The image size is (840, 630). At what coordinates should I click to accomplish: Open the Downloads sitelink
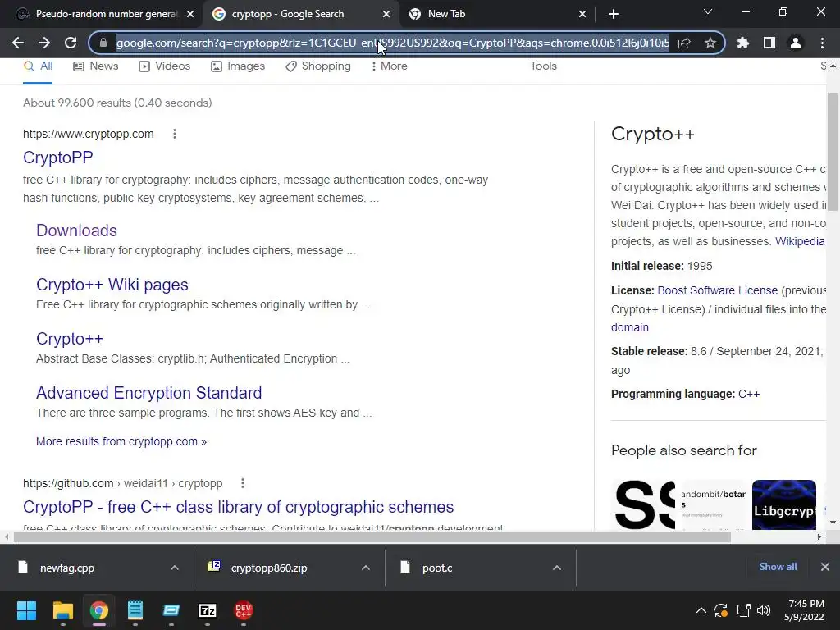pos(76,231)
